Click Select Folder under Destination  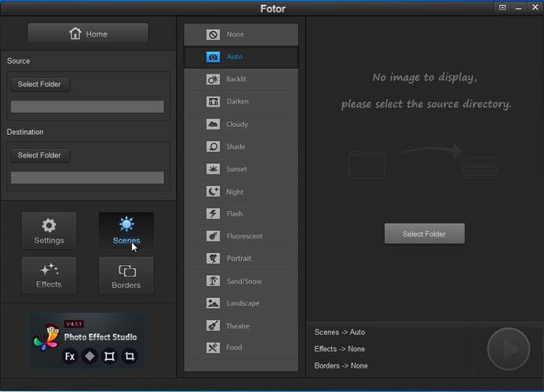point(40,155)
